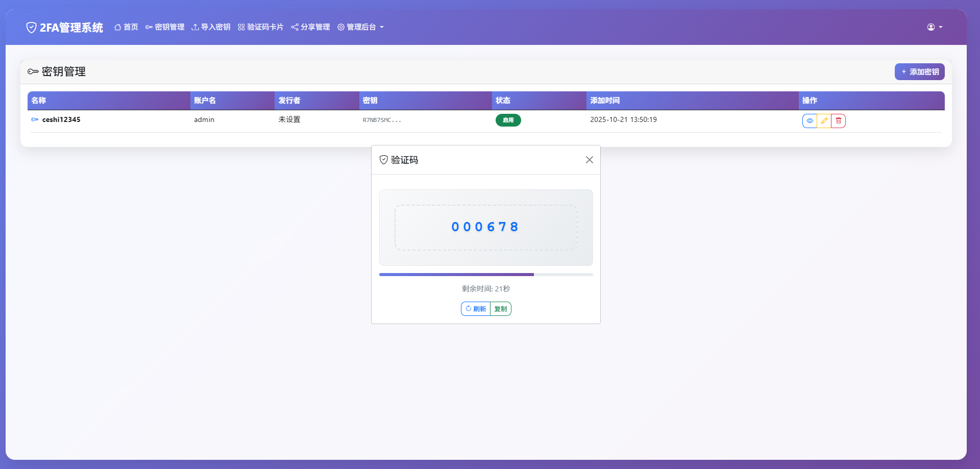Click the 启用 status badge
This screenshot has width=980, height=469.
point(508,120)
